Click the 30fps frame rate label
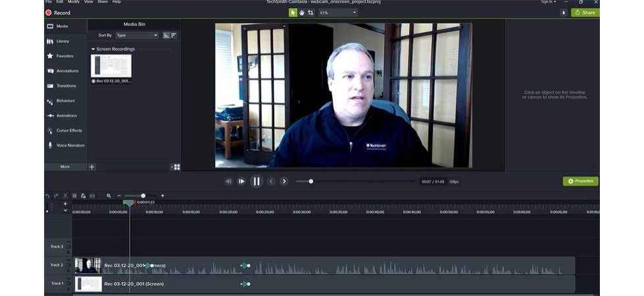The height and width of the screenshot is (296, 644). click(453, 182)
